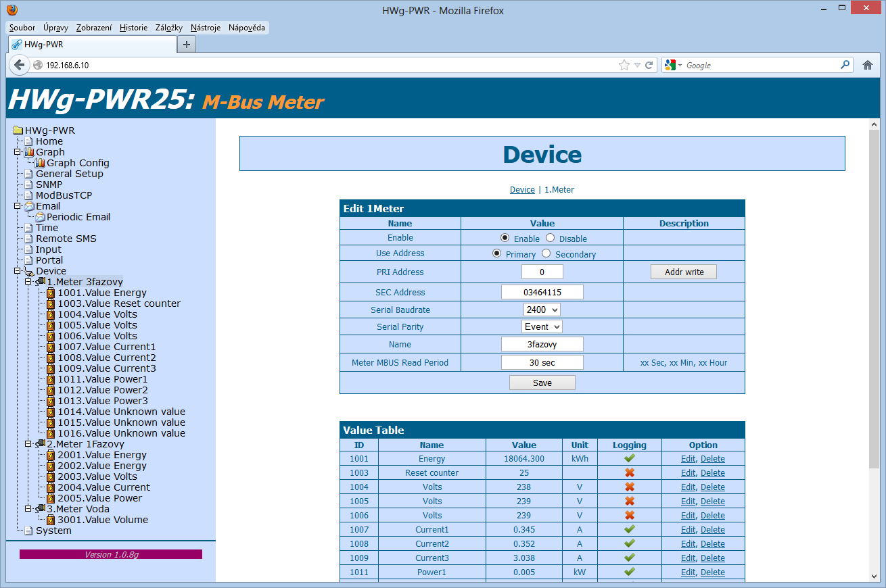The width and height of the screenshot is (886, 588).
Task: Click the Graph Config chart icon
Action: [40, 163]
